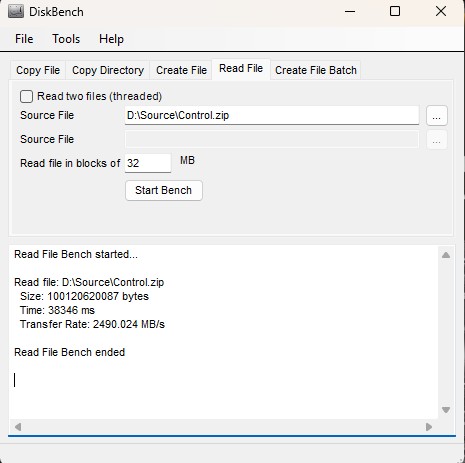
Task: Switch to the Copy File tab
Action: point(38,70)
